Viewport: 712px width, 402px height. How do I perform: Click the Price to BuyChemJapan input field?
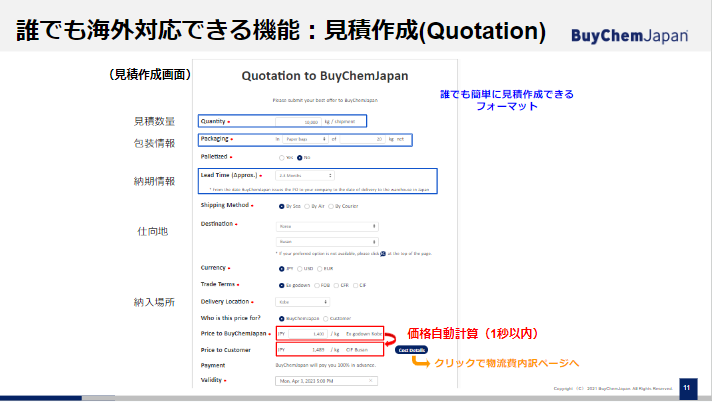coord(307,334)
